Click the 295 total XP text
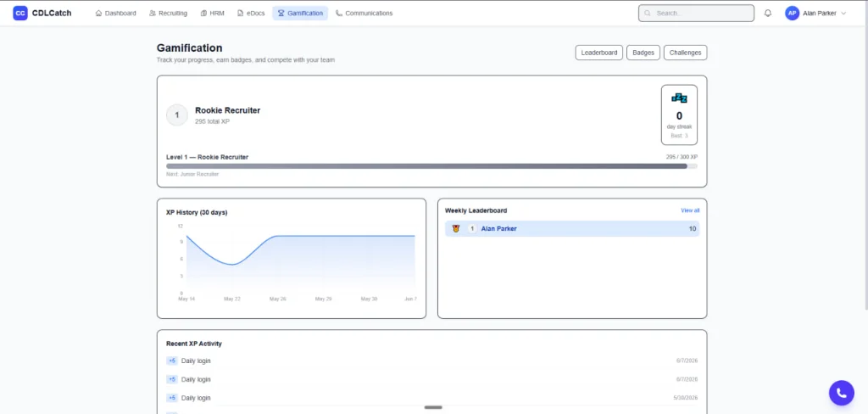 tap(212, 121)
